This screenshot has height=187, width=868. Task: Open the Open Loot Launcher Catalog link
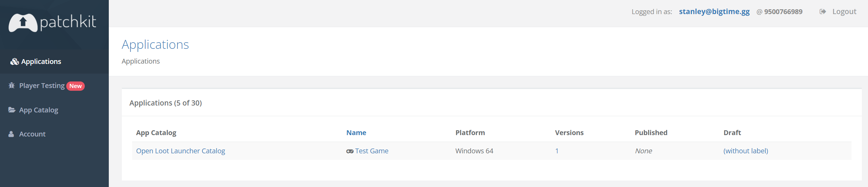click(181, 151)
